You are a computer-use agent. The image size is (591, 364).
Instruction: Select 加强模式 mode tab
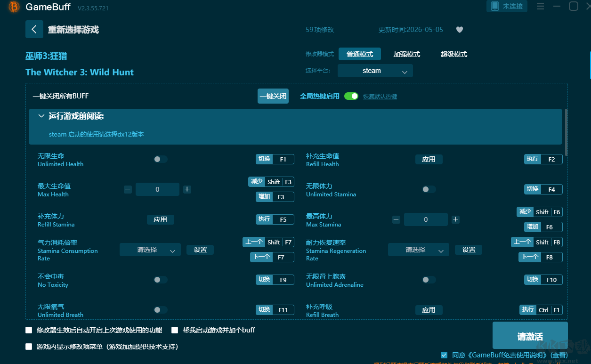(407, 54)
